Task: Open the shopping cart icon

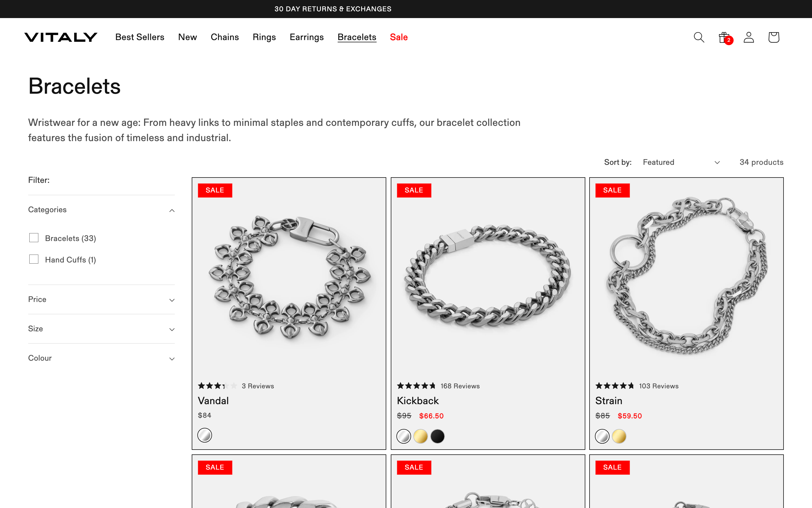Action: (x=774, y=37)
